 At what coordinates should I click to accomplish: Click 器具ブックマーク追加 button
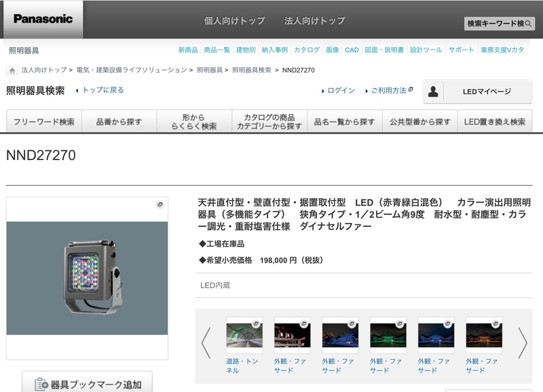pos(88,382)
